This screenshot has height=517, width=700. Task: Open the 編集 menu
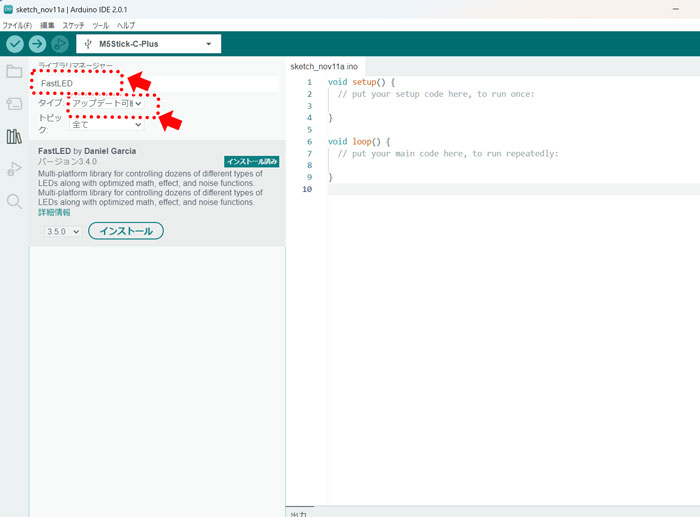point(47,25)
